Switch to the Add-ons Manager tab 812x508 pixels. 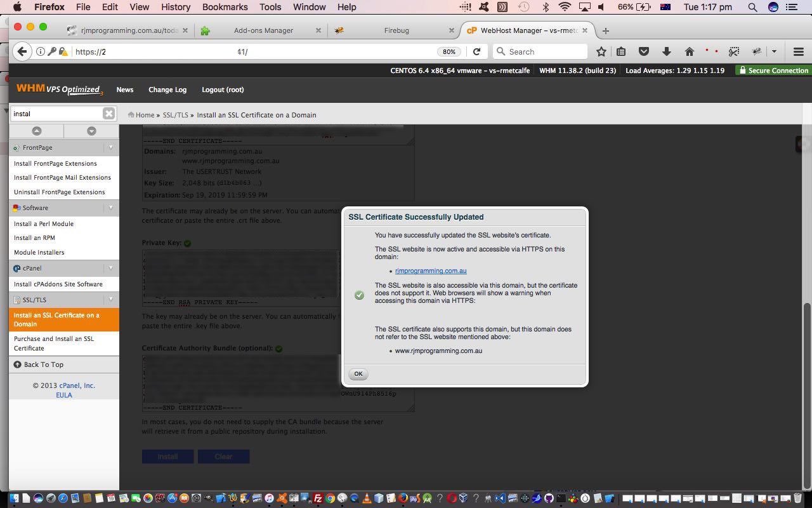(263, 30)
